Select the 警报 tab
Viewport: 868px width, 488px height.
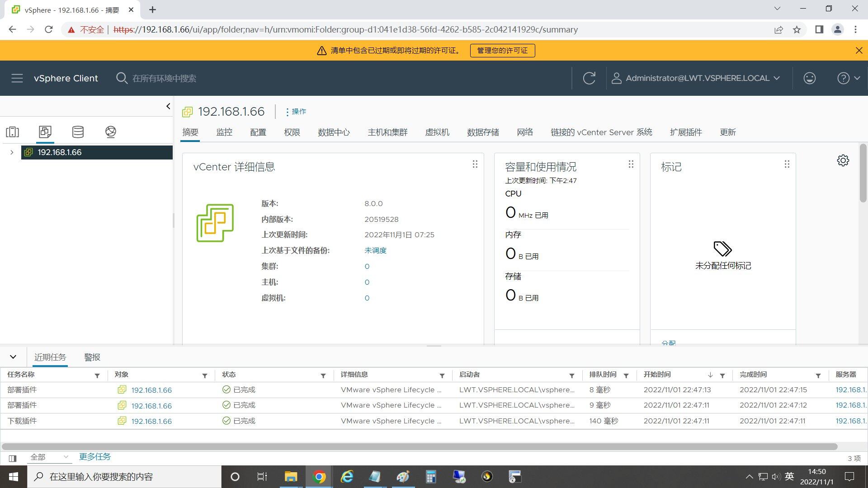(x=92, y=357)
